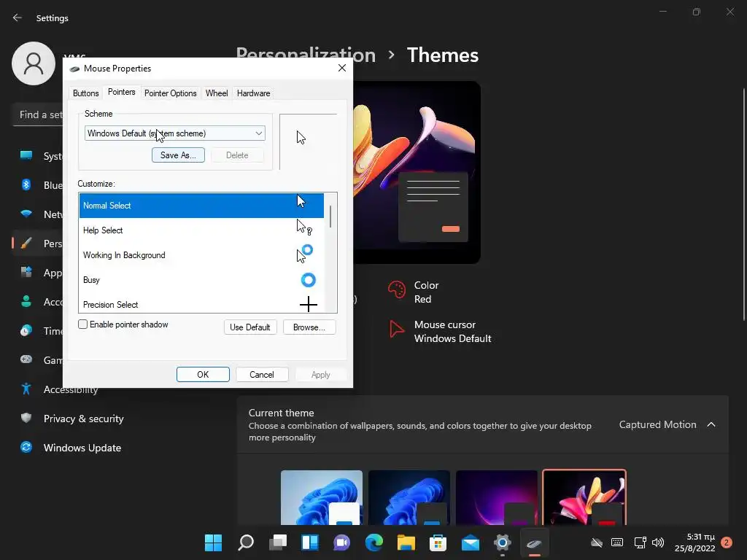Click the Save As... button
This screenshot has width=747, height=560.
[x=178, y=155]
